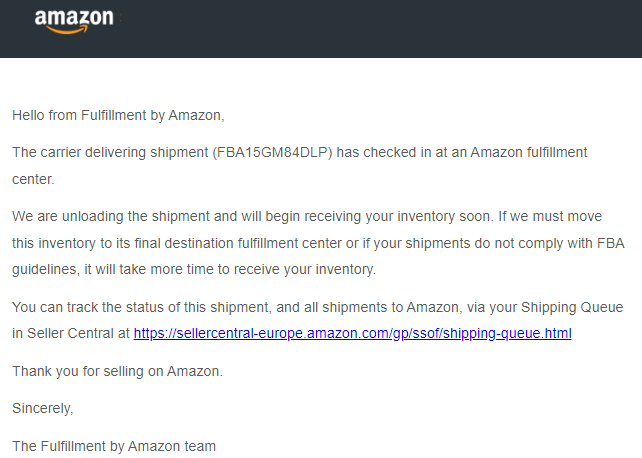This screenshot has height=458, width=642.
Task: Click the dark header banner area
Action: click(x=321, y=29)
